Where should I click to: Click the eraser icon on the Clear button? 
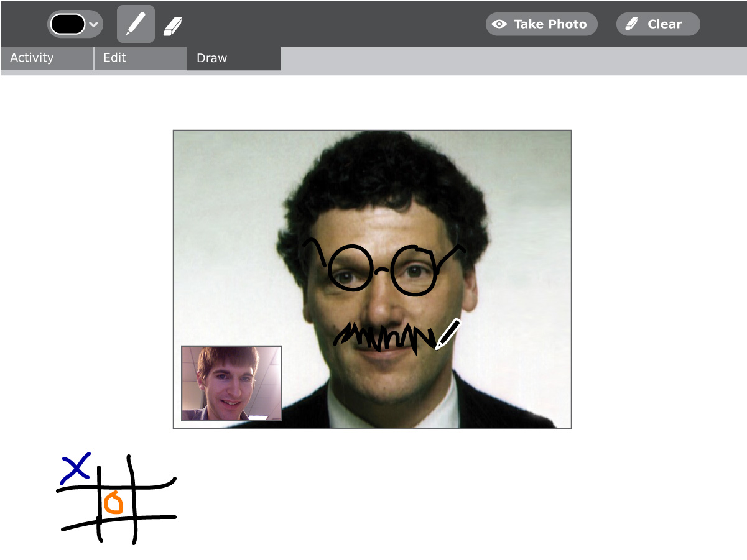click(x=631, y=24)
